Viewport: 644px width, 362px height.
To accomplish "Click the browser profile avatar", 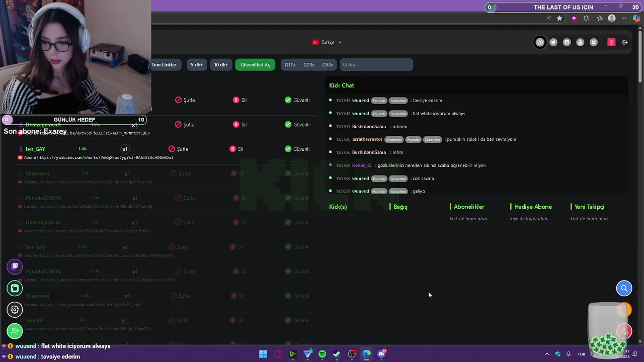I will click(x=612, y=18).
